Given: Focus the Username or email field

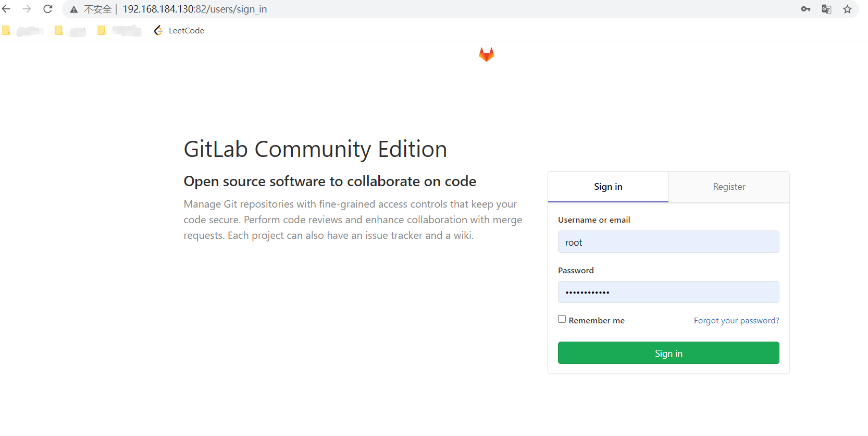Looking at the screenshot, I should (668, 242).
